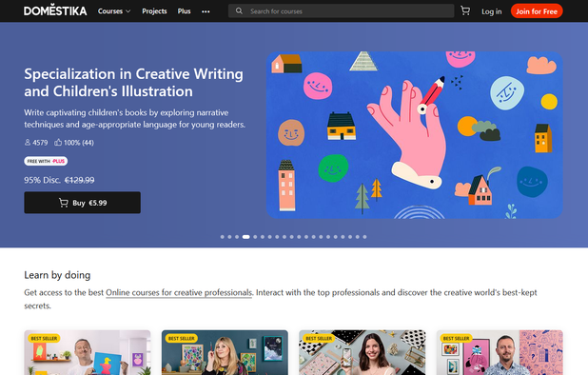Click the Log in link
The height and width of the screenshot is (375, 588).
491,11
